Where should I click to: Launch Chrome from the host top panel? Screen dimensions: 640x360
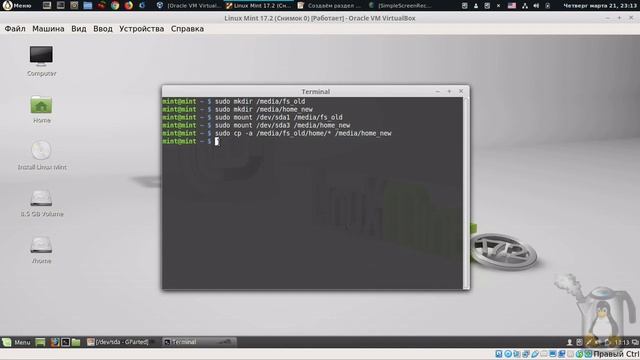pyautogui.click(x=115, y=6)
